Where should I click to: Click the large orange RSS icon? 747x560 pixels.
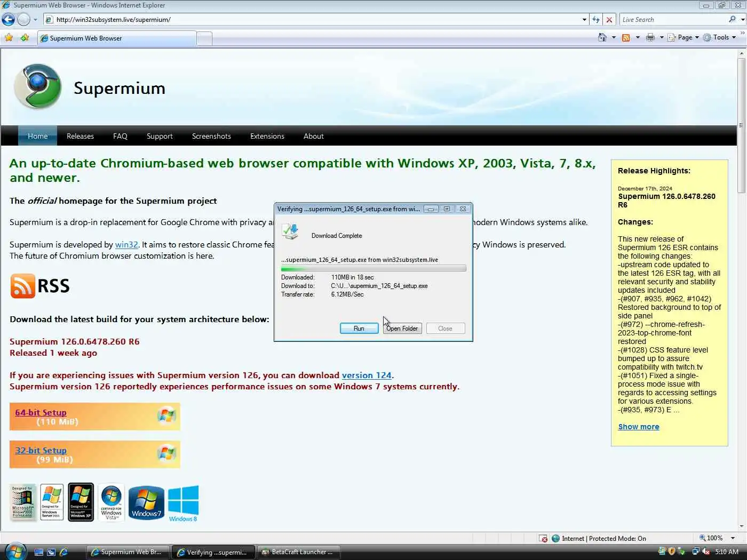23,286
